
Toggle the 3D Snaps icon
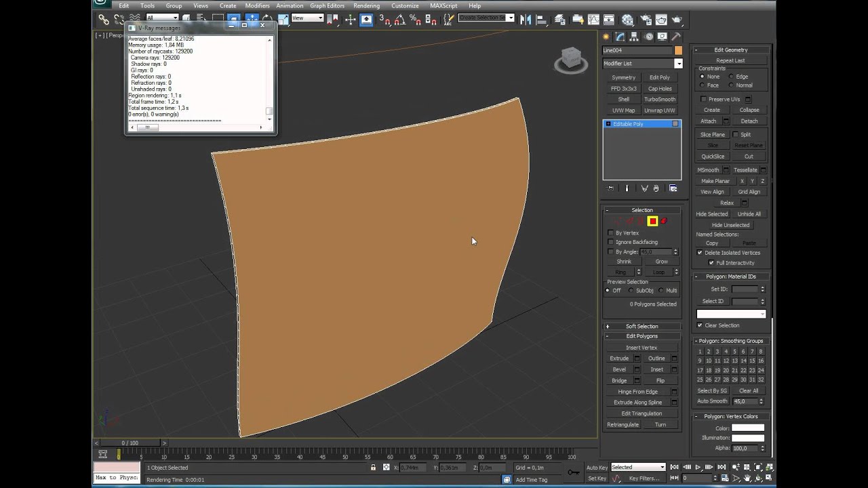pos(385,19)
